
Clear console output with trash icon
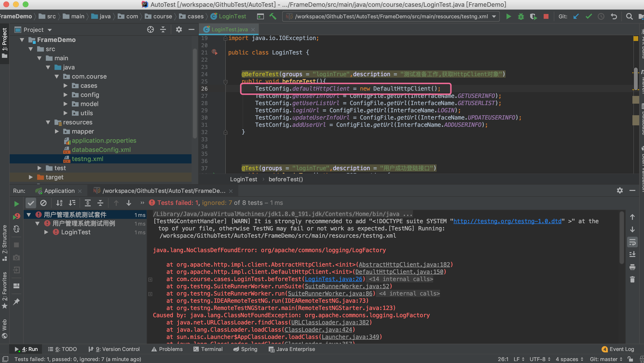pos(632,280)
